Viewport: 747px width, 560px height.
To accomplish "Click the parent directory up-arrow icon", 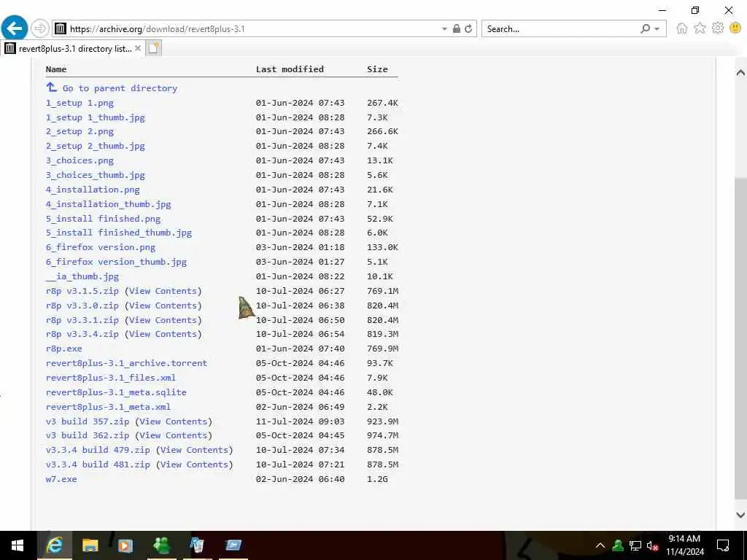I will pos(52,87).
